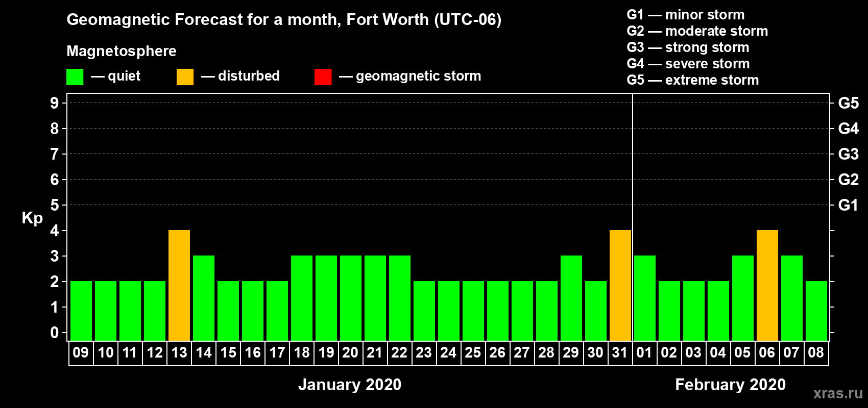Click the green bar for January 29
This screenshot has height=408, width=868.
[x=571, y=298]
